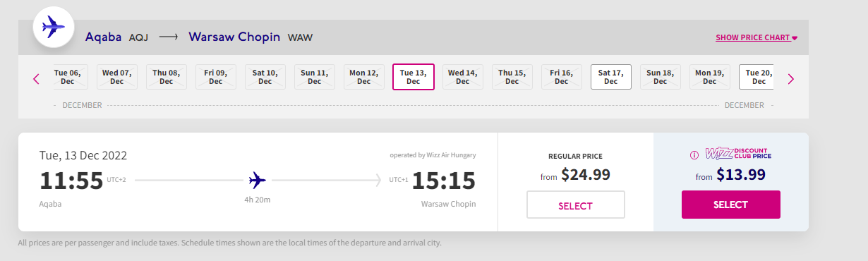Click the Wizz Discount Club info icon
Viewport: 868px width, 261px height.
[694, 154]
